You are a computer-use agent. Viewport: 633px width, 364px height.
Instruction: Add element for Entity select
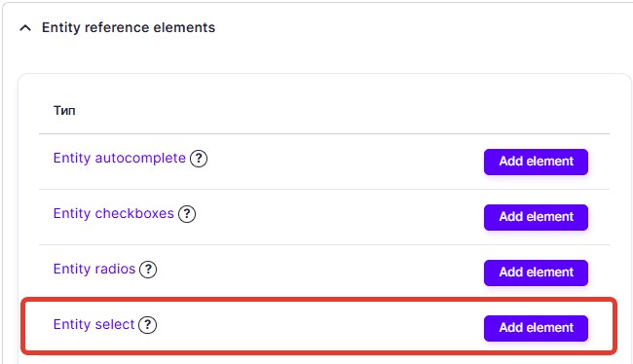click(536, 328)
